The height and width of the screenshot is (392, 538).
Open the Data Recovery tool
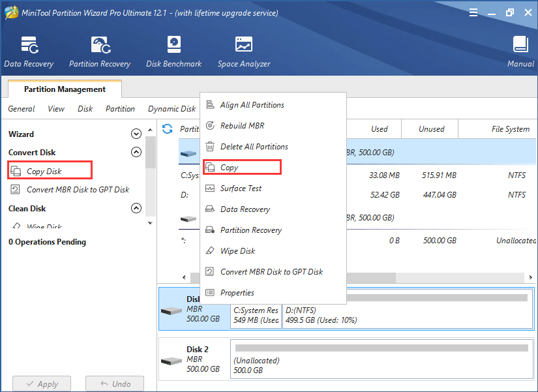[29, 52]
